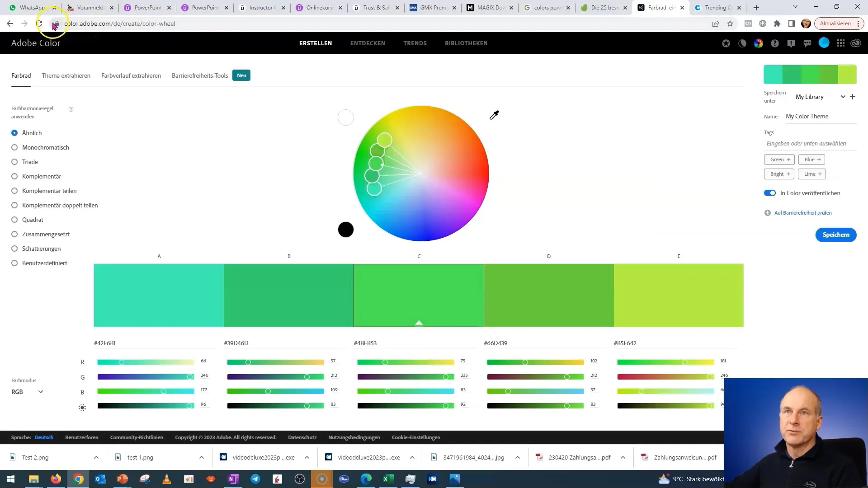Screen dimensions: 868x488
Task: Click the Adobe Color home logo
Action: tap(36, 43)
